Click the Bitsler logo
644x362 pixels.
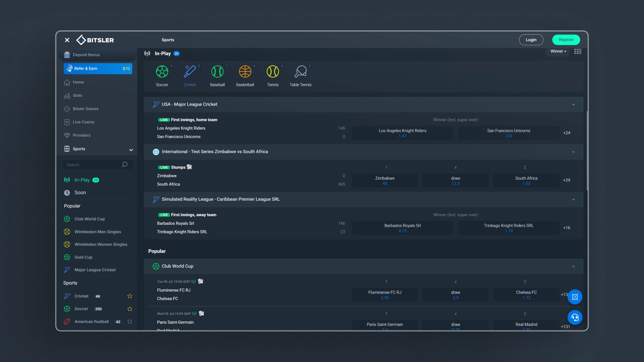click(x=95, y=40)
